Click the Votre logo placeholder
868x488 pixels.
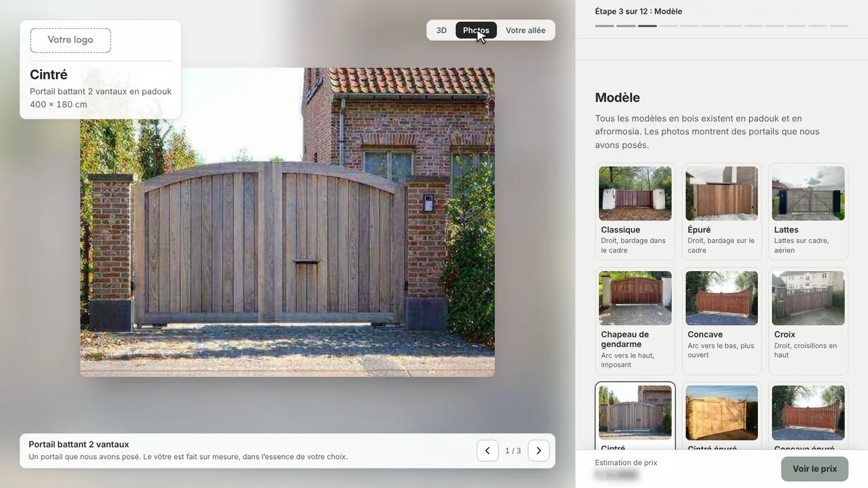pyautogui.click(x=71, y=40)
